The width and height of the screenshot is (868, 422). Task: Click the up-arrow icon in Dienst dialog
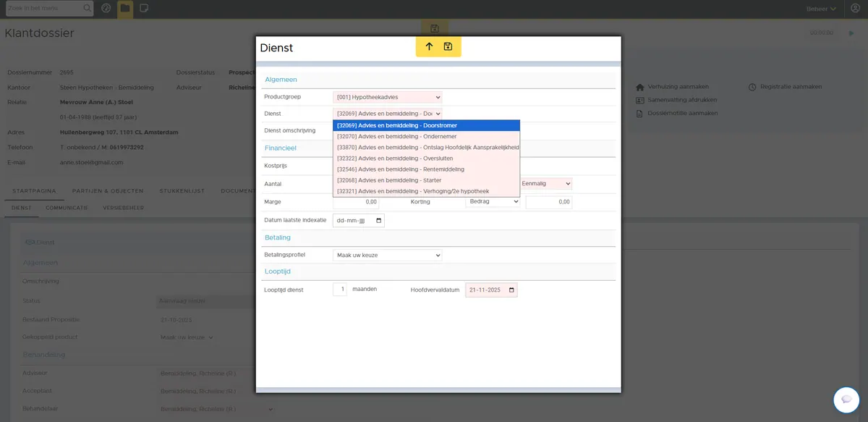pos(429,47)
